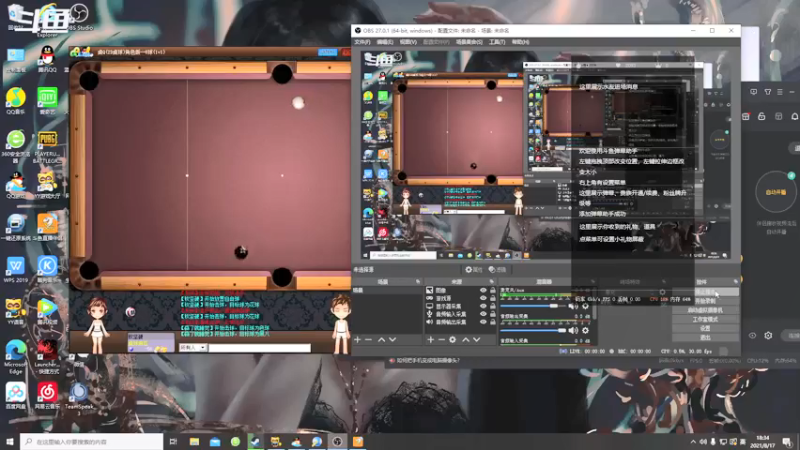Click 退出 button in OBS controls
This screenshot has width=800, height=450.
pos(705,338)
